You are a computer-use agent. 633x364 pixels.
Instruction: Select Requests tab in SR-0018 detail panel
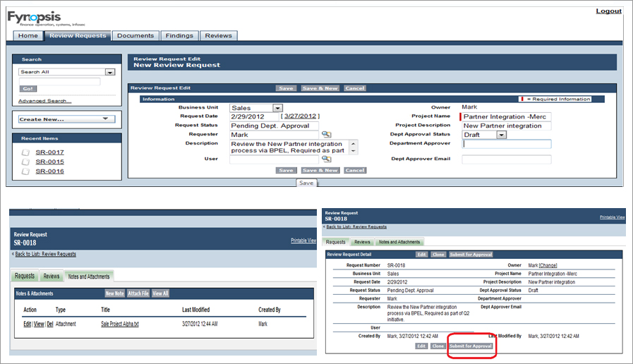click(335, 242)
